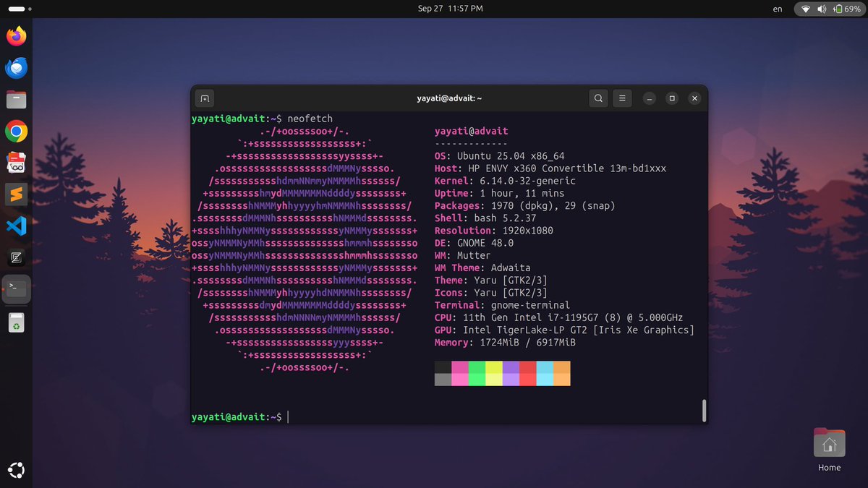
Task: Click the terminal vertical scrollbar
Action: [x=704, y=410]
